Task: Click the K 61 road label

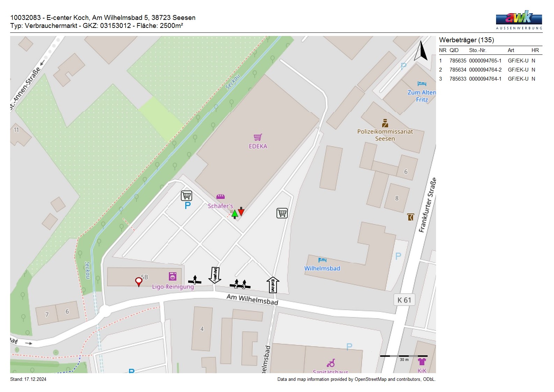Action: 404,300
